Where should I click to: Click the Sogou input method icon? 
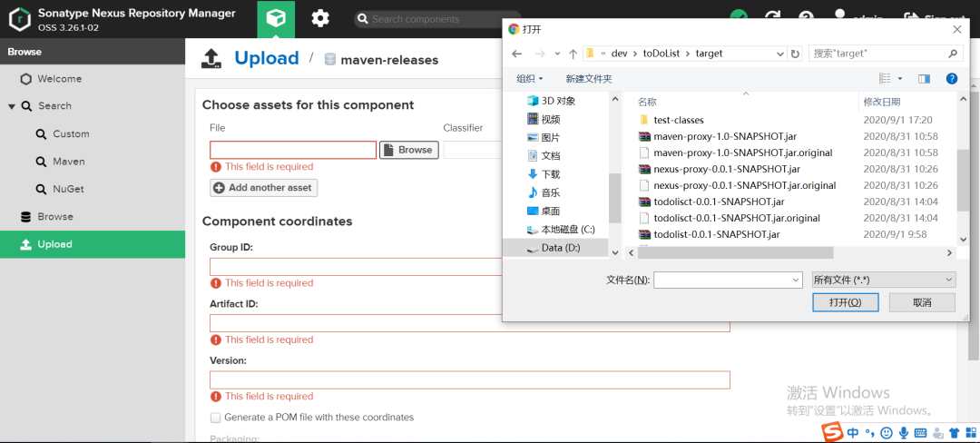click(x=832, y=433)
